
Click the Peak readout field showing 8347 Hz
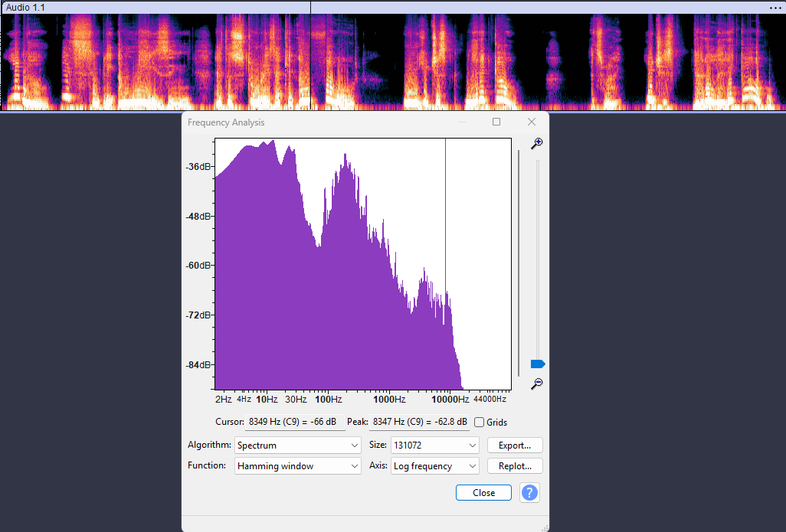[x=420, y=422]
